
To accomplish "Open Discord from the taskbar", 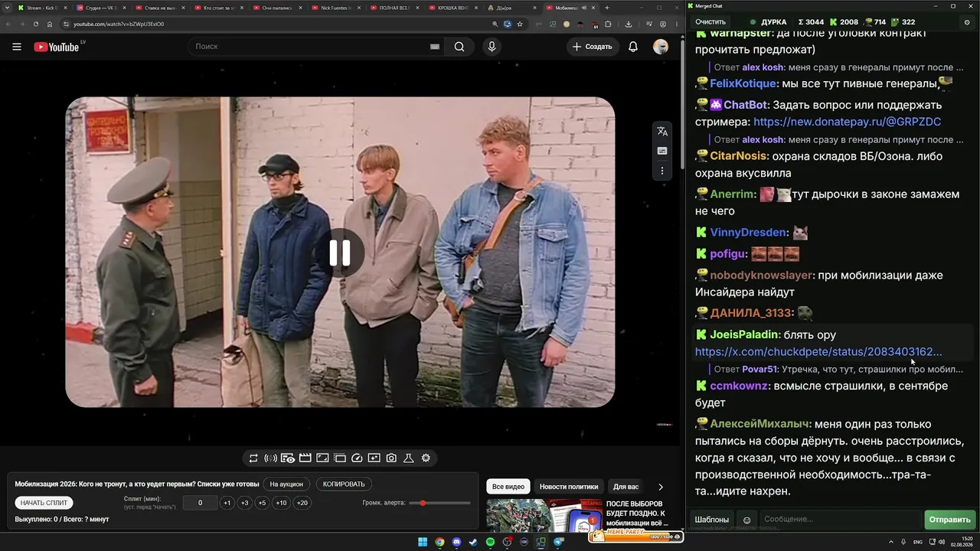I will (457, 543).
